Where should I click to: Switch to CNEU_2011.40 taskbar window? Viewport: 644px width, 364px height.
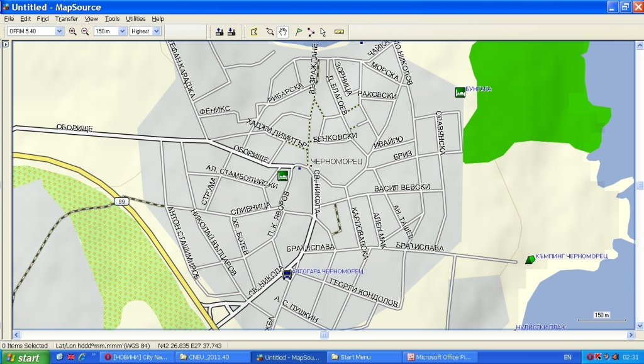(211, 357)
